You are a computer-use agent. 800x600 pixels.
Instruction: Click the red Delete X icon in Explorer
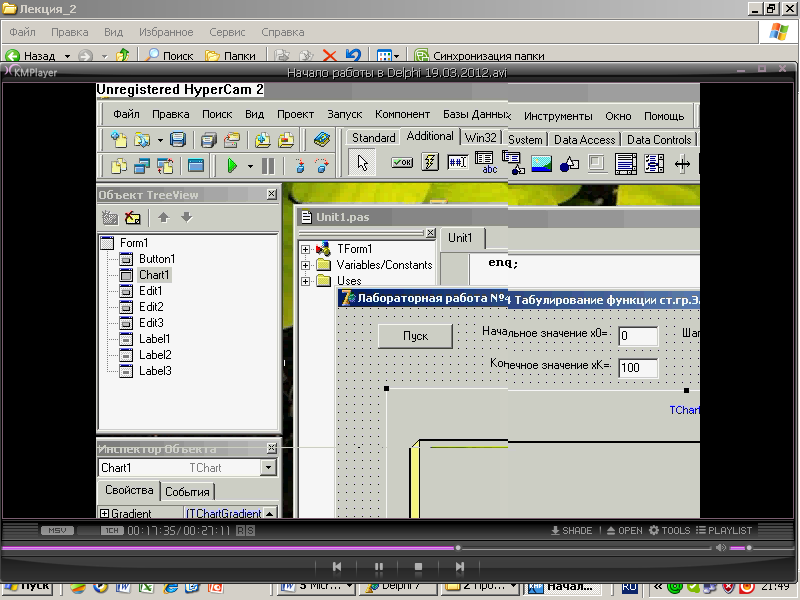[330, 56]
